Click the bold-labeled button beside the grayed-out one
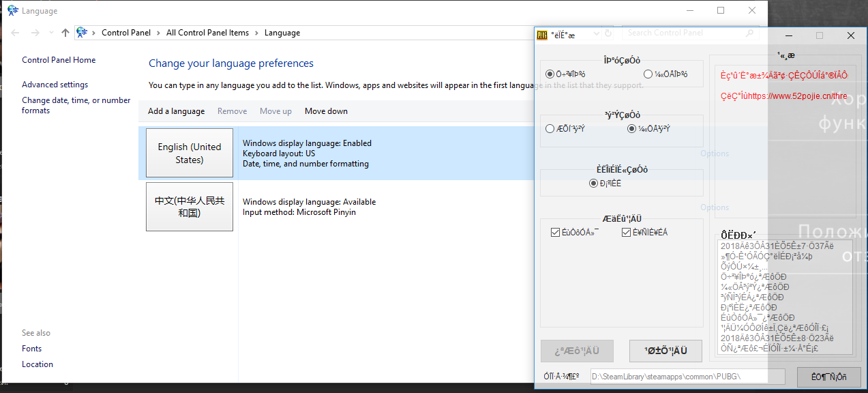 point(665,351)
